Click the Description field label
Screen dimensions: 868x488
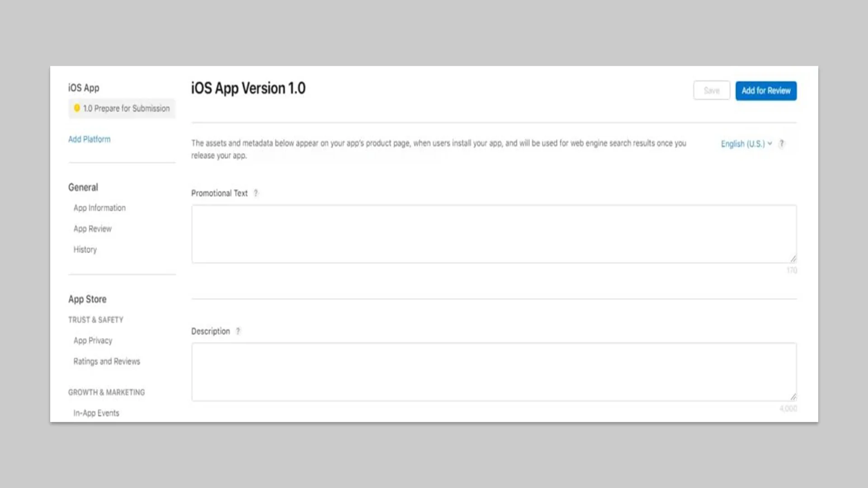point(210,331)
